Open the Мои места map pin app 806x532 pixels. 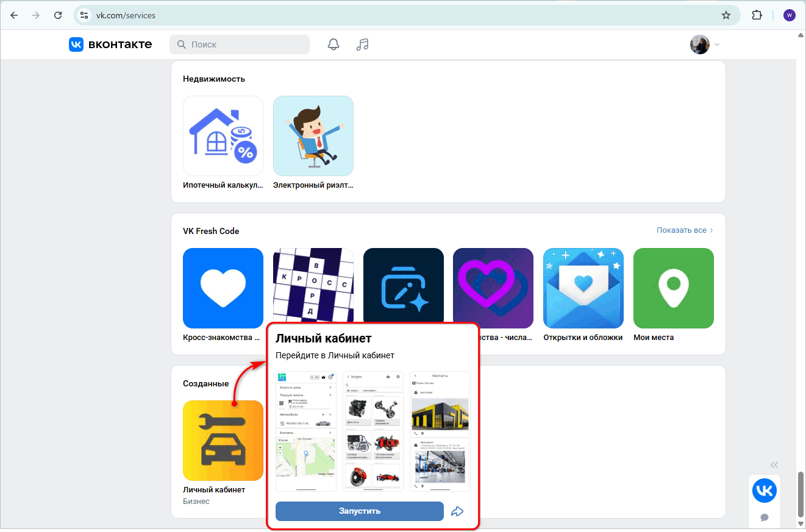673,288
